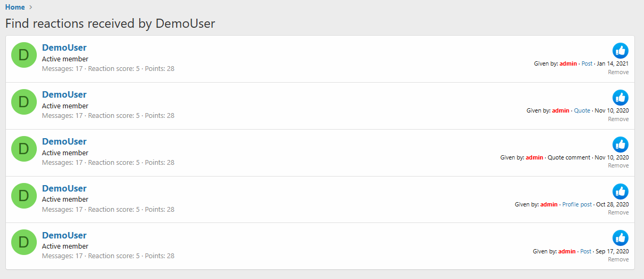Click the Like icon dated Jan 14, 2021

[x=621, y=51]
